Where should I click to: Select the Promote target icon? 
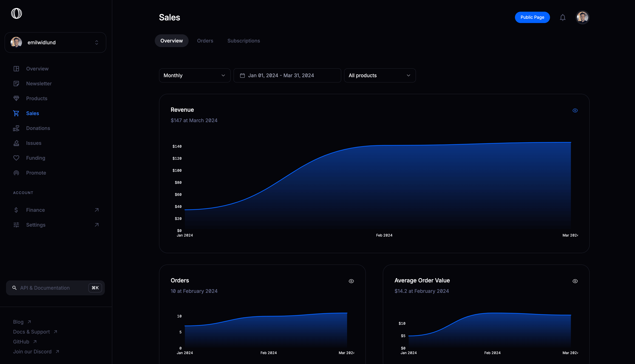16,172
